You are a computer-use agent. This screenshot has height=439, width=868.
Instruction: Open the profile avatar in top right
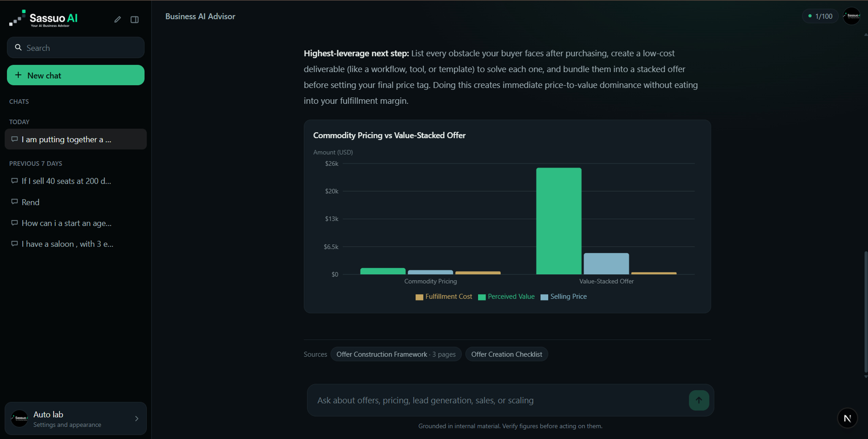coord(851,16)
